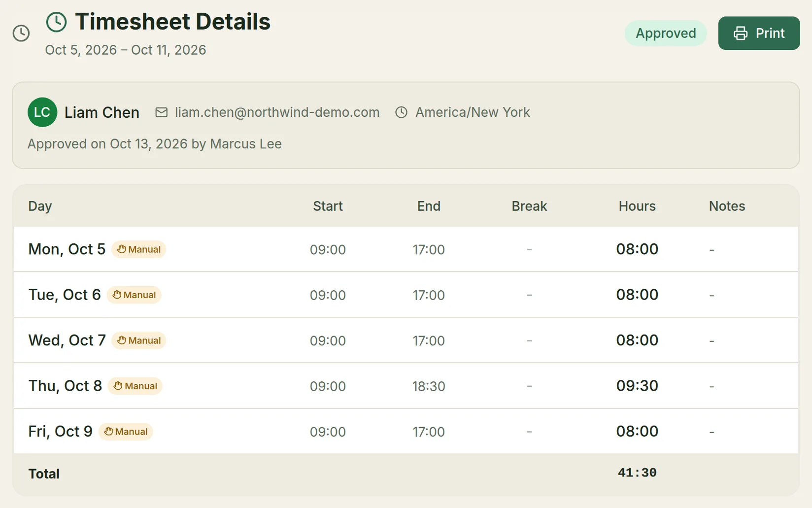Click Tuesday's 09:00 start time
The height and width of the screenshot is (508, 812).
coord(328,295)
